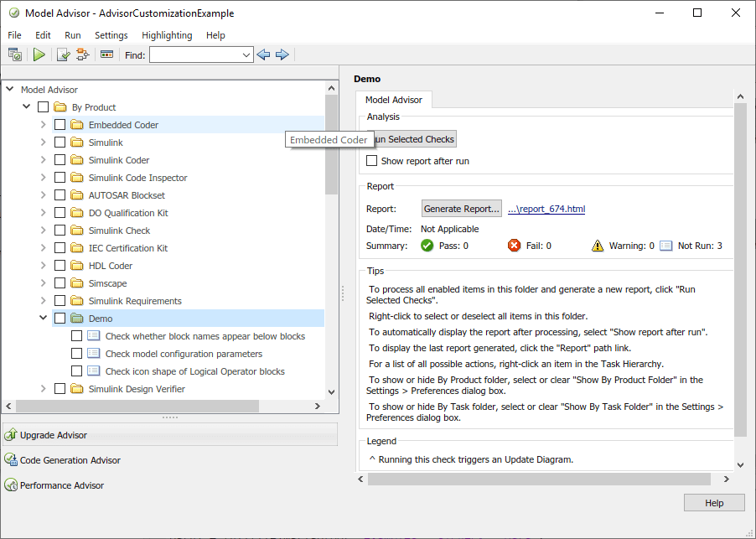Open the report_674.html link
This screenshot has width=756, height=539.
(546, 209)
